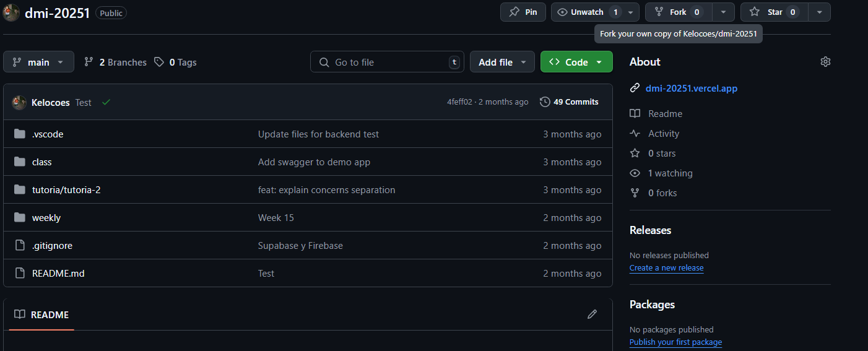
Task: Expand the green Code dropdown
Action: pyautogui.click(x=576, y=62)
